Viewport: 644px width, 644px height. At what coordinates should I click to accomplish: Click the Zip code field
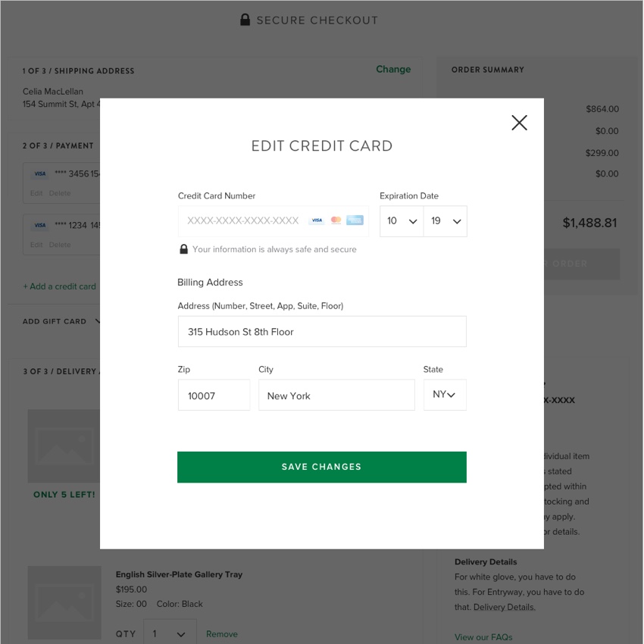[214, 395]
